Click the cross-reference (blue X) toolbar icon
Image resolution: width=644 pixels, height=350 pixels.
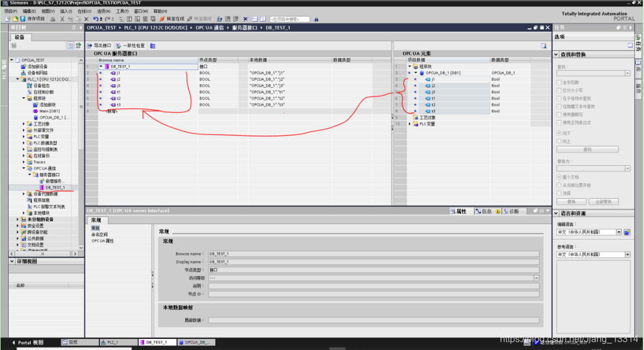[x=245, y=19]
